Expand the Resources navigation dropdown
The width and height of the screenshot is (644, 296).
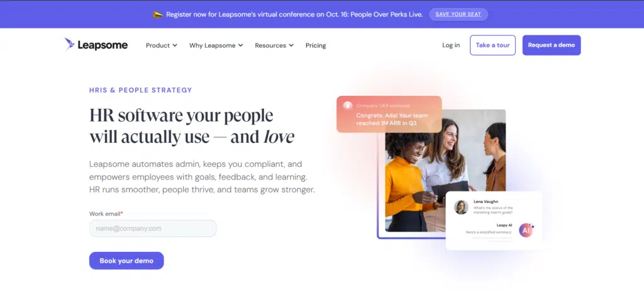tap(274, 45)
